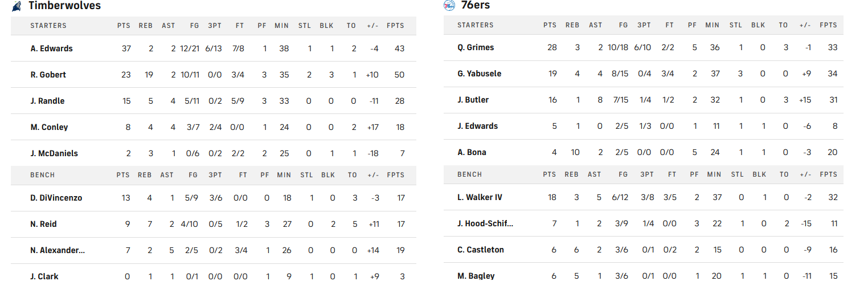Image resolution: width=868 pixels, height=281 pixels.
Task: Open D. DiVincenzo bench player link
Action: point(56,198)
